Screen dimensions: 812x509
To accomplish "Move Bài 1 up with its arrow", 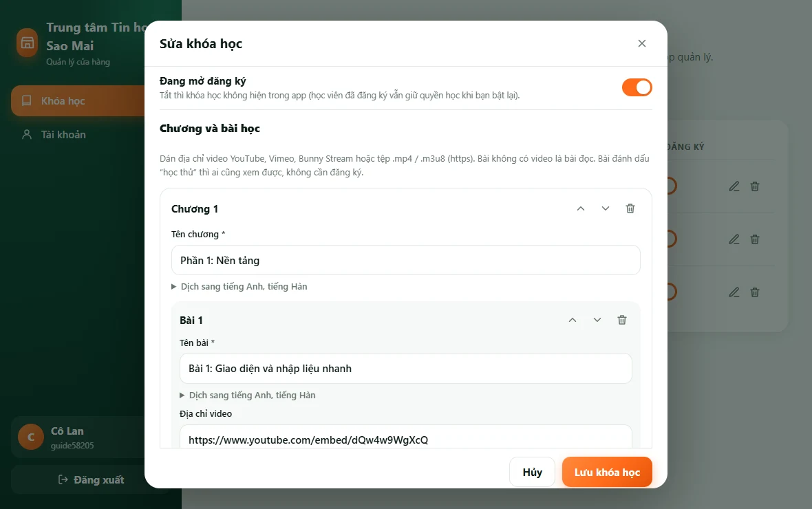I will 573,320.
